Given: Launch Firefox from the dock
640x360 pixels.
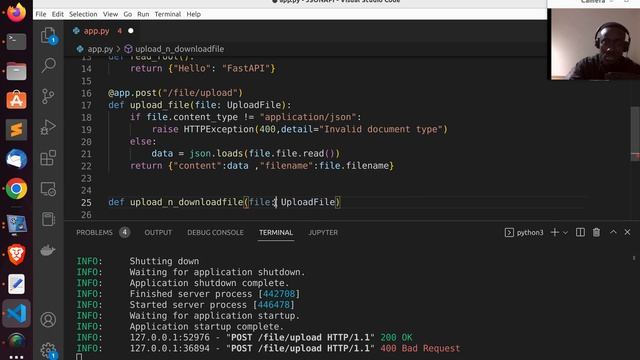Looking at the screenshot, I should 16,13.
